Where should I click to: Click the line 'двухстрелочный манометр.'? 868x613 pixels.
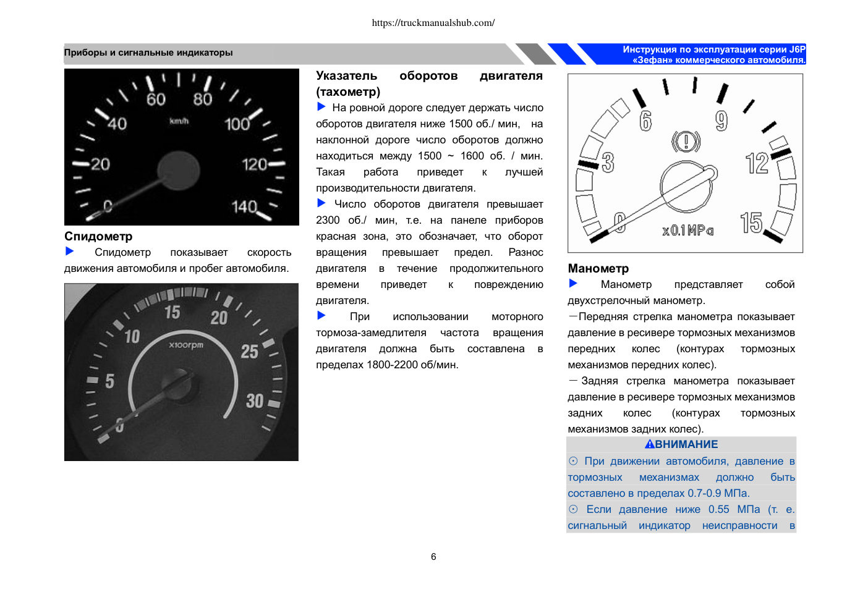point(636,300)
